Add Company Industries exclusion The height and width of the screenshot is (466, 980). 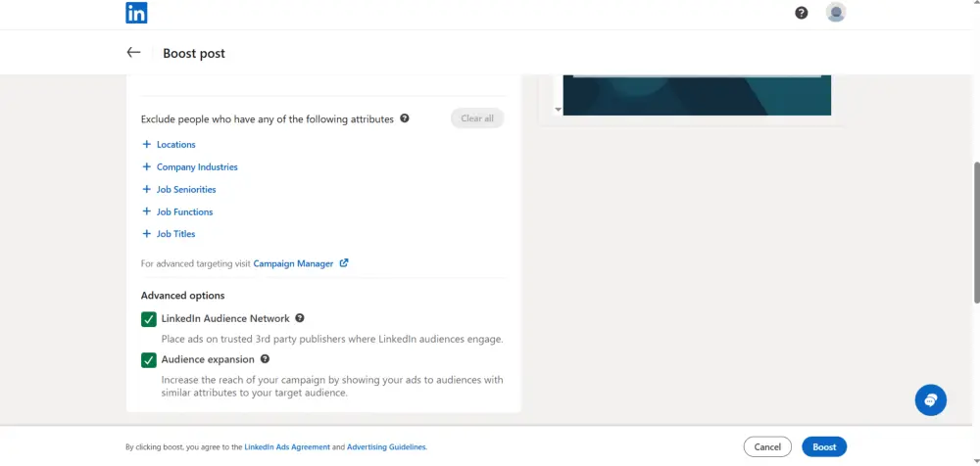198,166
